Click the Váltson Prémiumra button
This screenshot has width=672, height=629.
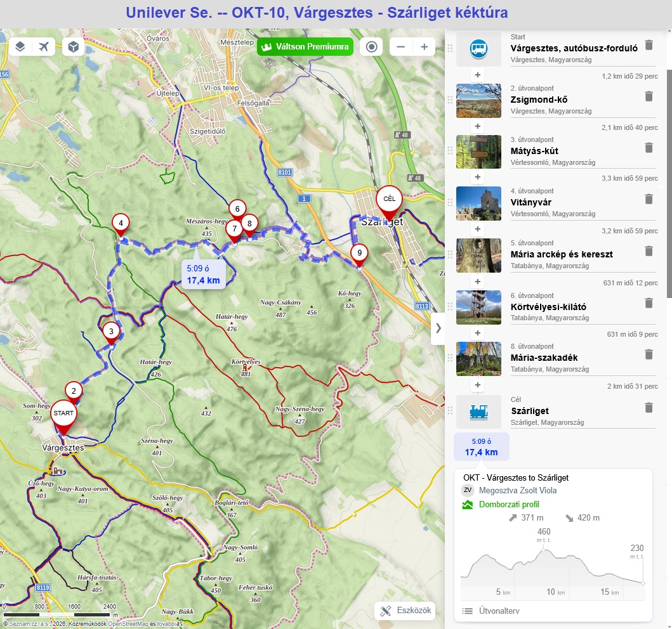(305, 47)
